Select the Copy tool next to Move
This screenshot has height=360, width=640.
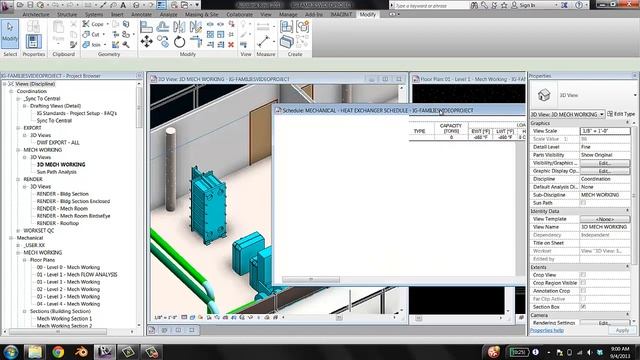point(163,41)
